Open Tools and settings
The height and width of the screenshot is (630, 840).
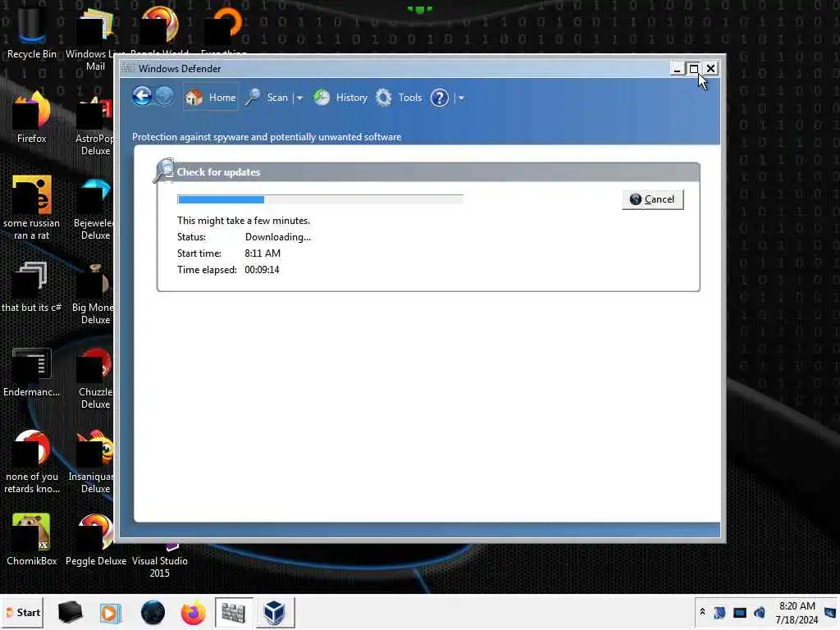point(398,98)
